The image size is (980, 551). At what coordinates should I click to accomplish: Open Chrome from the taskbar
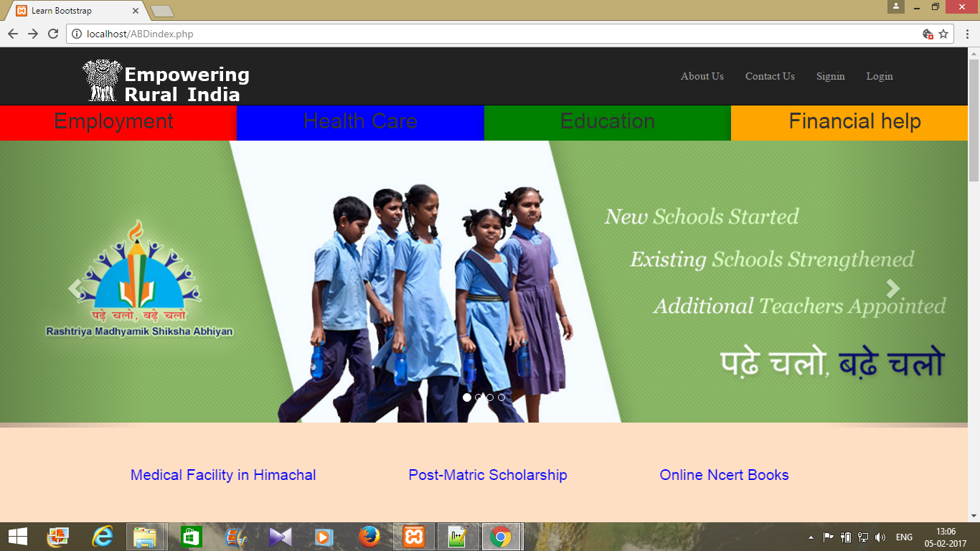click(x=501, y=536)
